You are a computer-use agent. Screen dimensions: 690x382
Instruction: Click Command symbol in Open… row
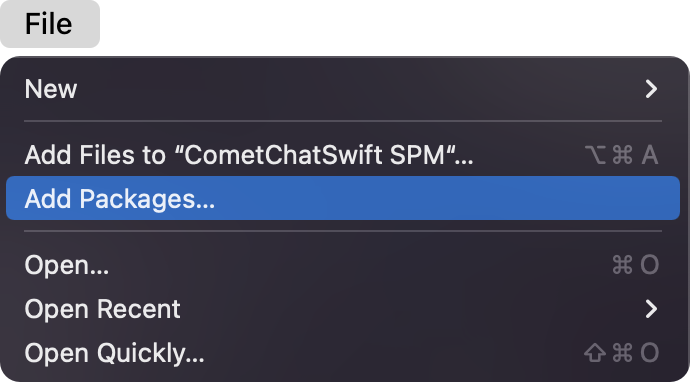[622, 265]
